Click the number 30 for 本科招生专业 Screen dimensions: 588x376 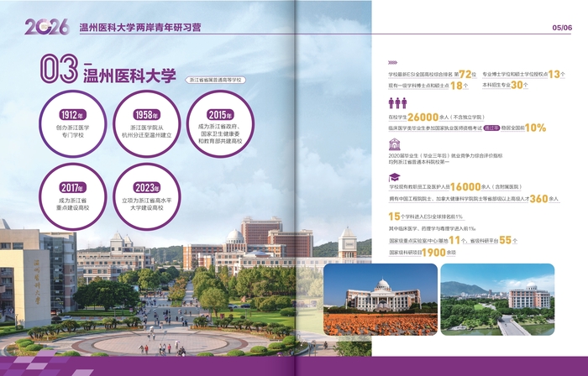(517, 85)
